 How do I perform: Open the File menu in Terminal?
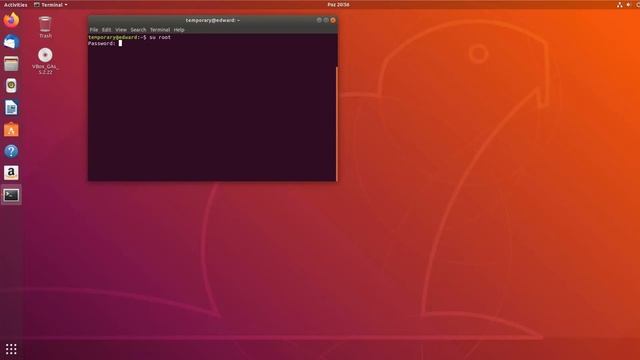[94, 30]
